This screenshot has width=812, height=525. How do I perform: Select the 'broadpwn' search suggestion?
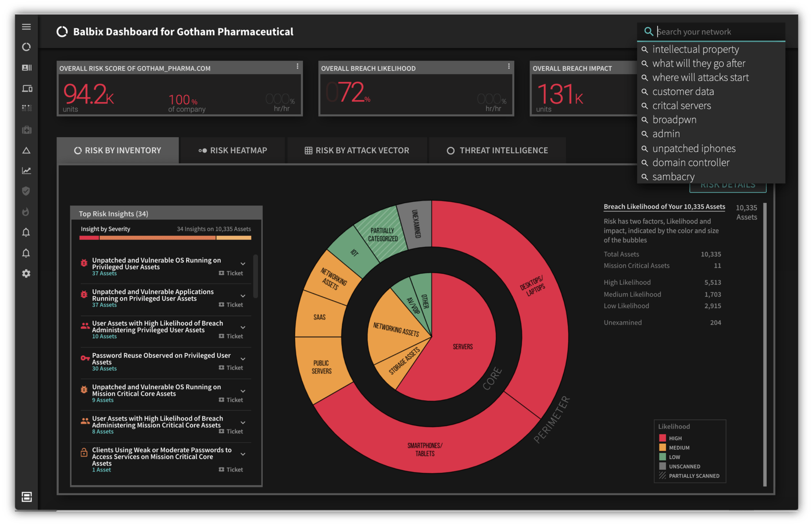pyautogui.click(x=674, y=119)
